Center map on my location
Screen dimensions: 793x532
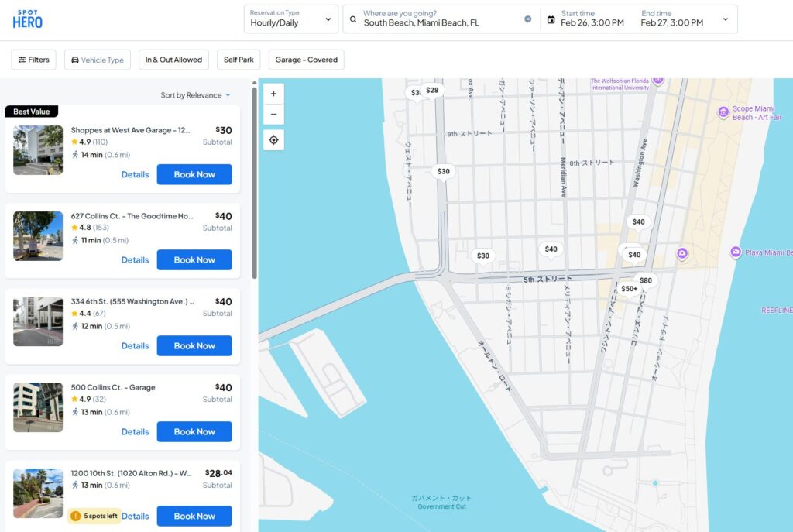pyautogui.click(x=273, y=140)
